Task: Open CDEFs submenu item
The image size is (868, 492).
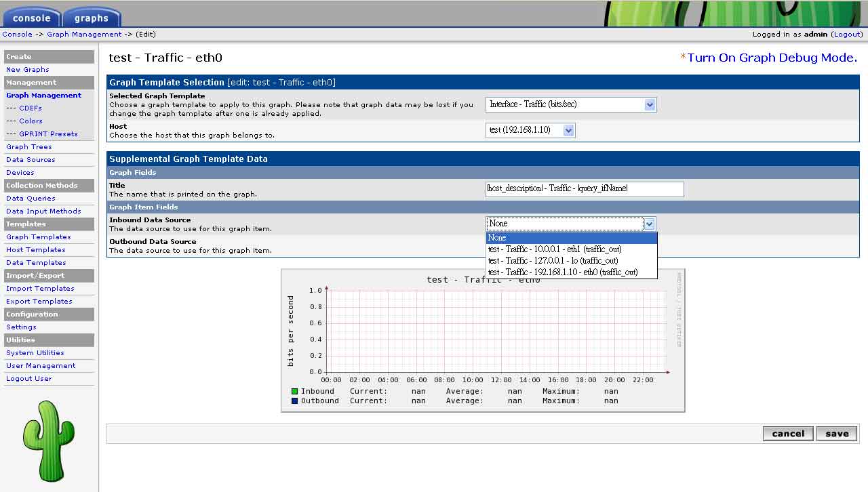Action: pyautogui.click(x=31, y=108)
